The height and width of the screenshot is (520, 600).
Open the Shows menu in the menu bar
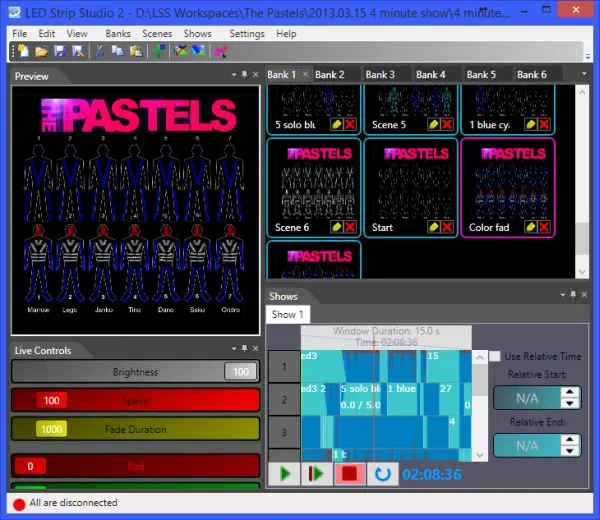pyautogui.click(x=197, y=34)
